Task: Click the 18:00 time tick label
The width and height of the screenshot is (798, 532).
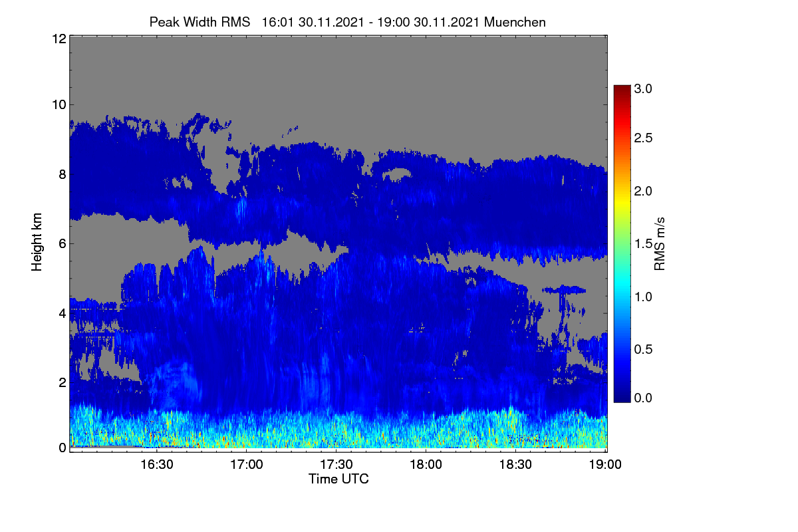Action: [x=426, y=465]
